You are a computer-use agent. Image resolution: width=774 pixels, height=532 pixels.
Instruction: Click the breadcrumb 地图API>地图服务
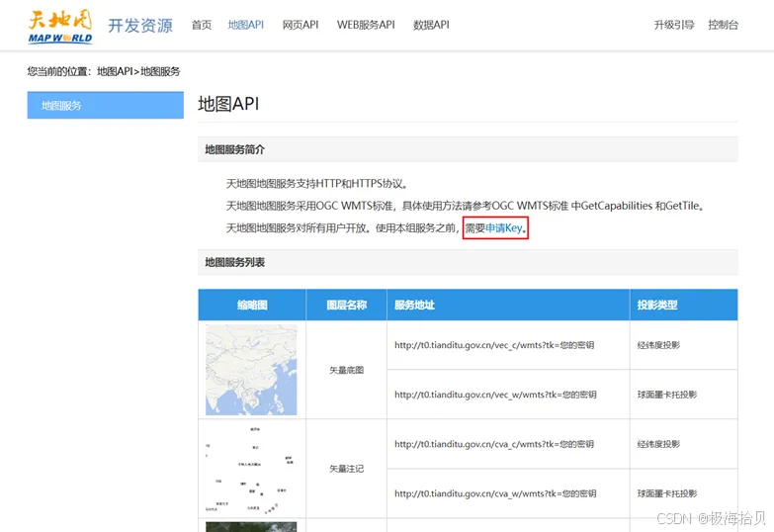pyautogui.click(x=138, y=71)
